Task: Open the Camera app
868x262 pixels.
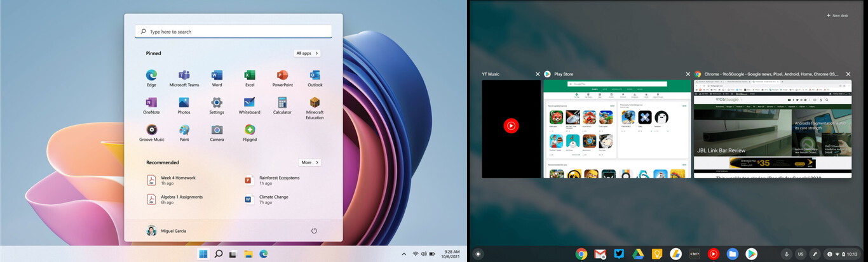Action: [x=217, y=133]
